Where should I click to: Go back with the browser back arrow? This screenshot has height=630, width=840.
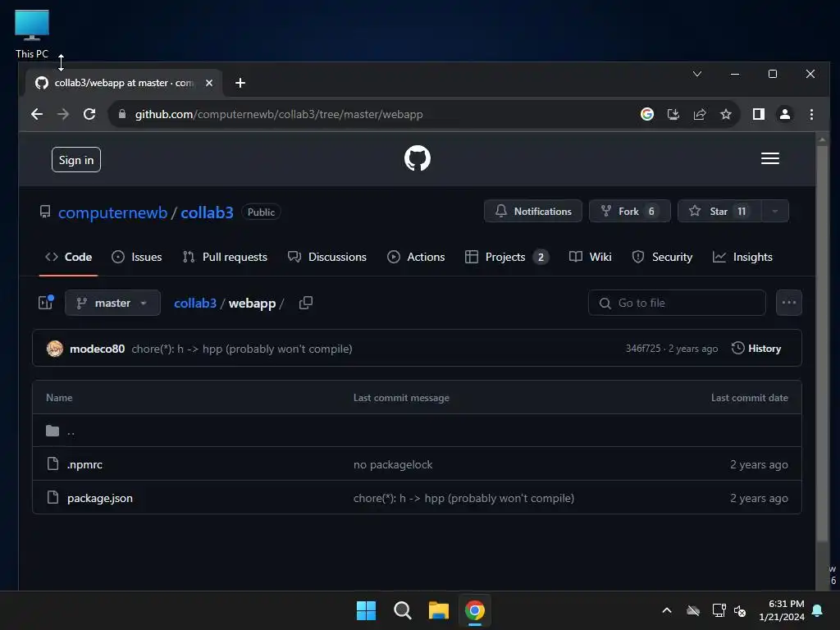37,114
